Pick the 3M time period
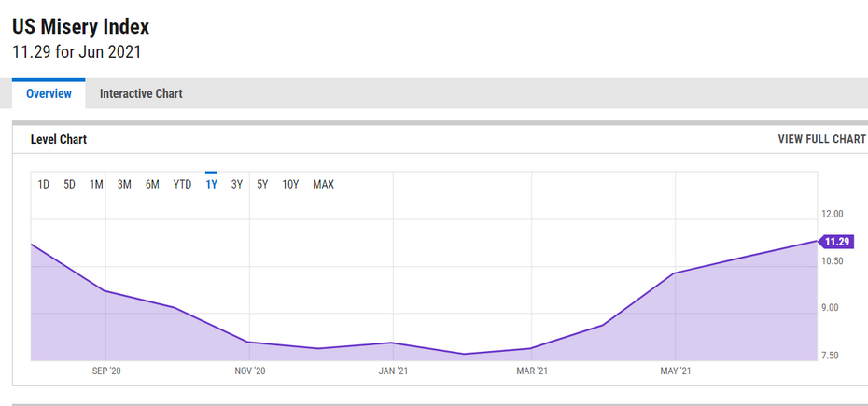 pyautogui.click(x=124, y=184)
